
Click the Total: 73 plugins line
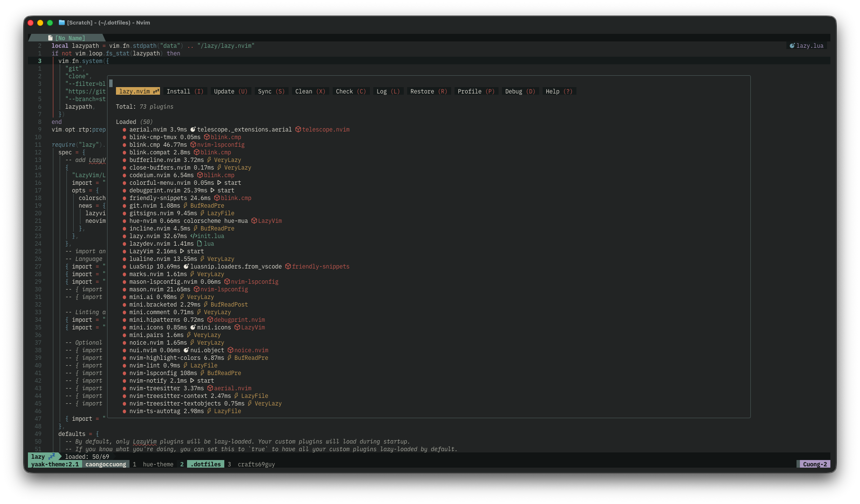[144, 107]
